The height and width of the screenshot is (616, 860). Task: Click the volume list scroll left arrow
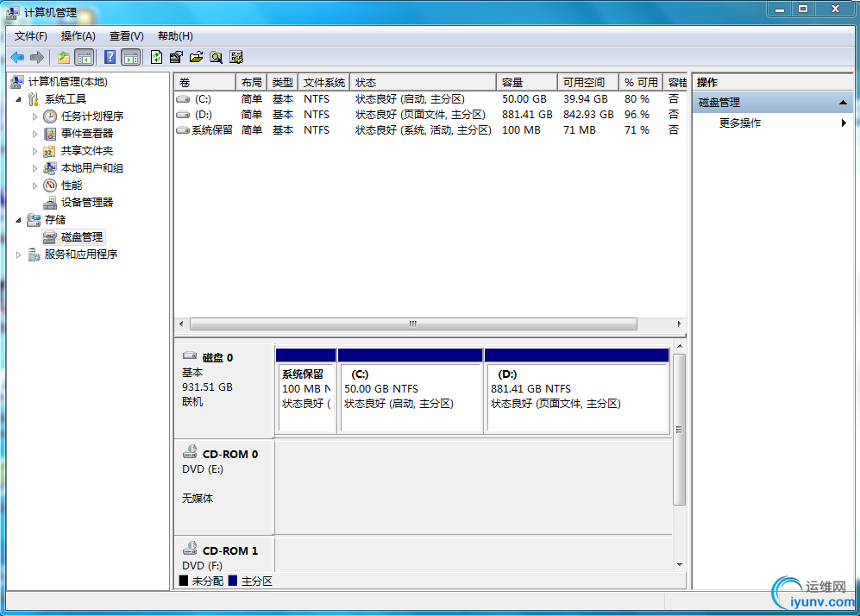coord(181,324)
